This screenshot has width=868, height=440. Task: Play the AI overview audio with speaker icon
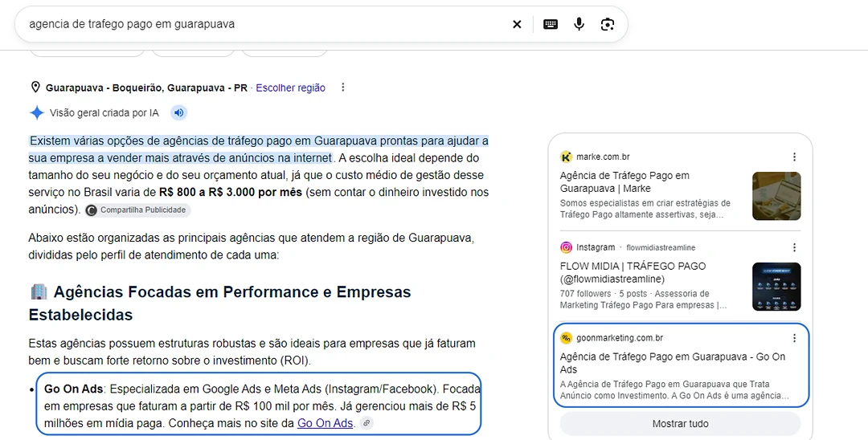coord(178,112)
